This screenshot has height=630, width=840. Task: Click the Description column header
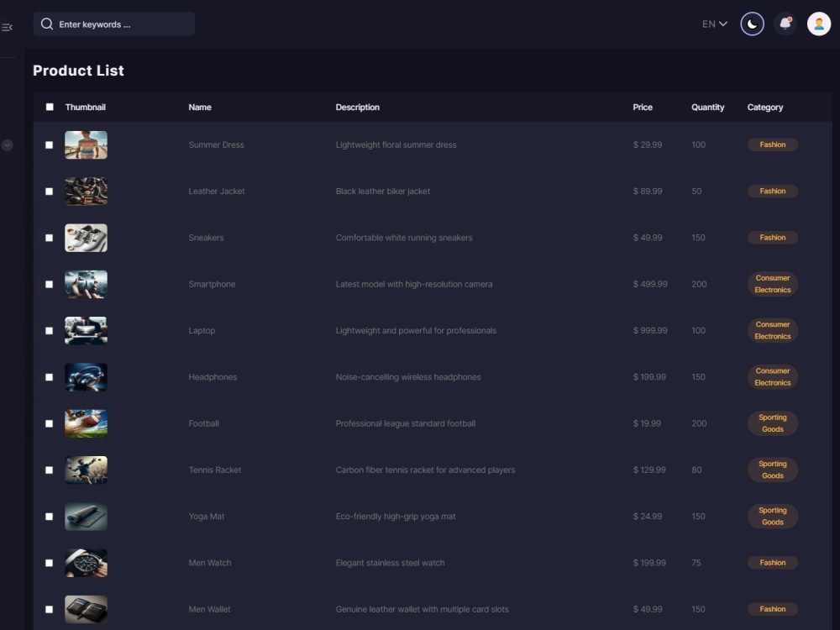pyautogui.click(x=357, y=108)
